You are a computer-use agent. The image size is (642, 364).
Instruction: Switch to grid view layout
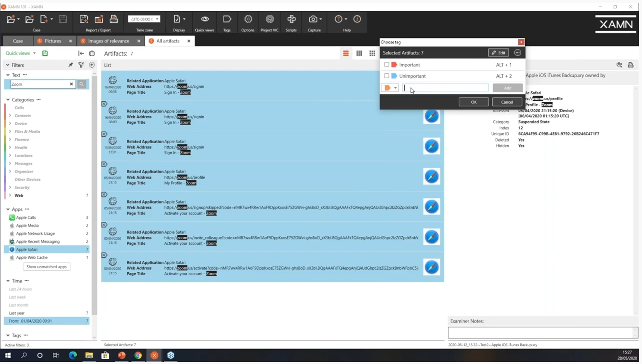tap(372, 53)
